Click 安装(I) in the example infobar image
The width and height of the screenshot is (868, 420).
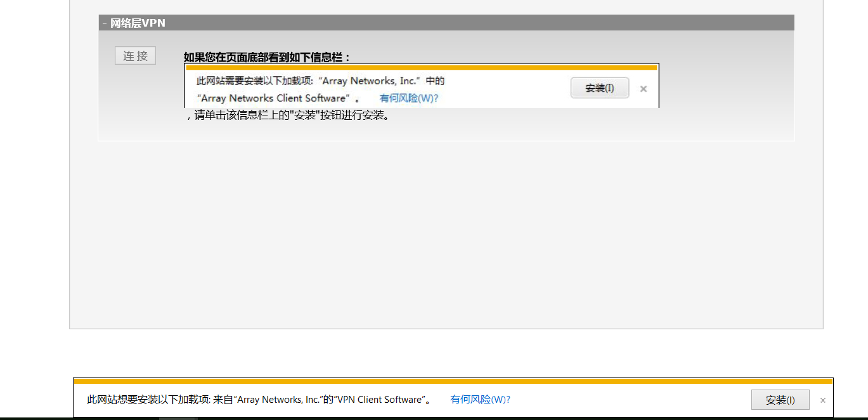click(x=600, y=88)
